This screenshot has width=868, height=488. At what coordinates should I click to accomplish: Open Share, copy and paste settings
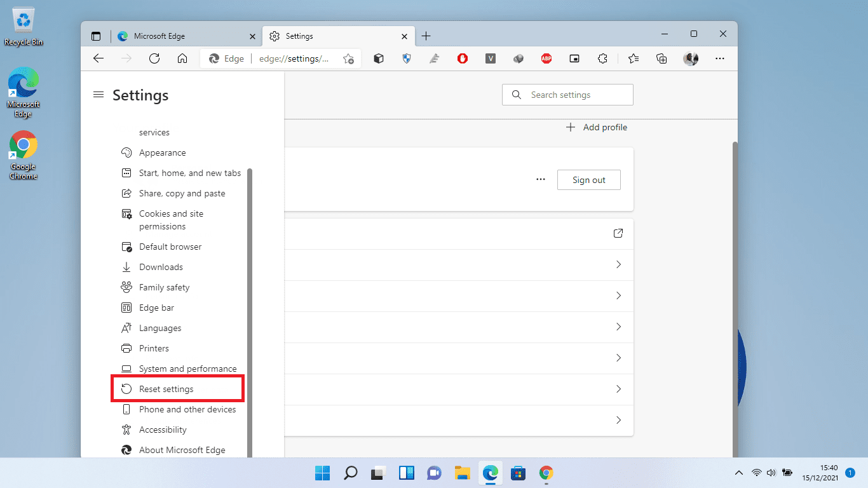point(182,193)
